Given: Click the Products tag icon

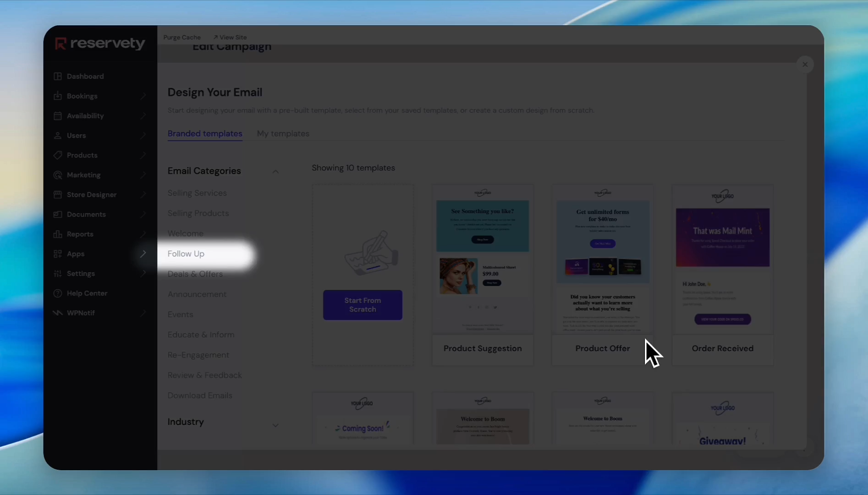Looking at the screenshot, I should coord(57,155).
